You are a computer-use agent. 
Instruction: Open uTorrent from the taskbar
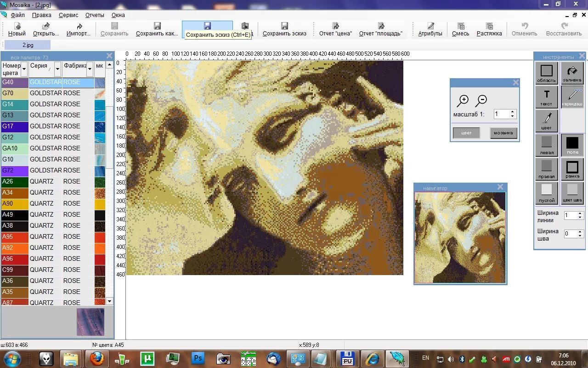147,358
